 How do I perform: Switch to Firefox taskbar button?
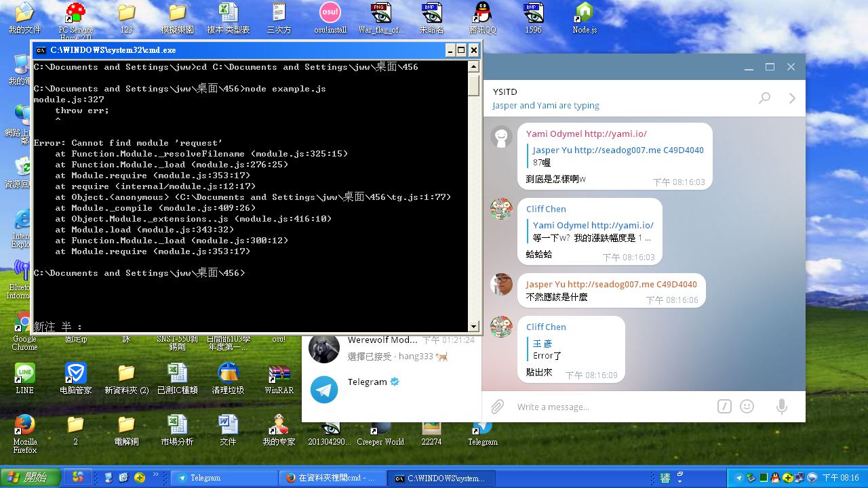(332, 478)
